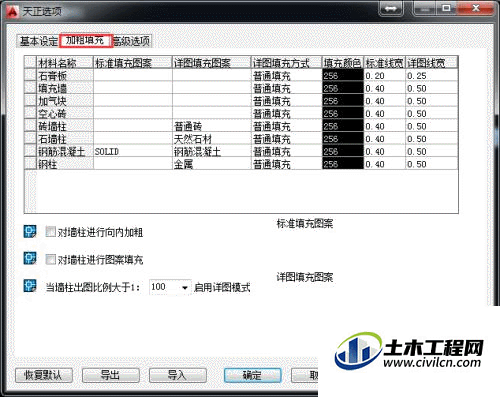Image resolution: width=500 pixels, height=397 pixels.
Task: Click the help icon beside 当墙柱出图比例大于1
Action: [30, 286]
